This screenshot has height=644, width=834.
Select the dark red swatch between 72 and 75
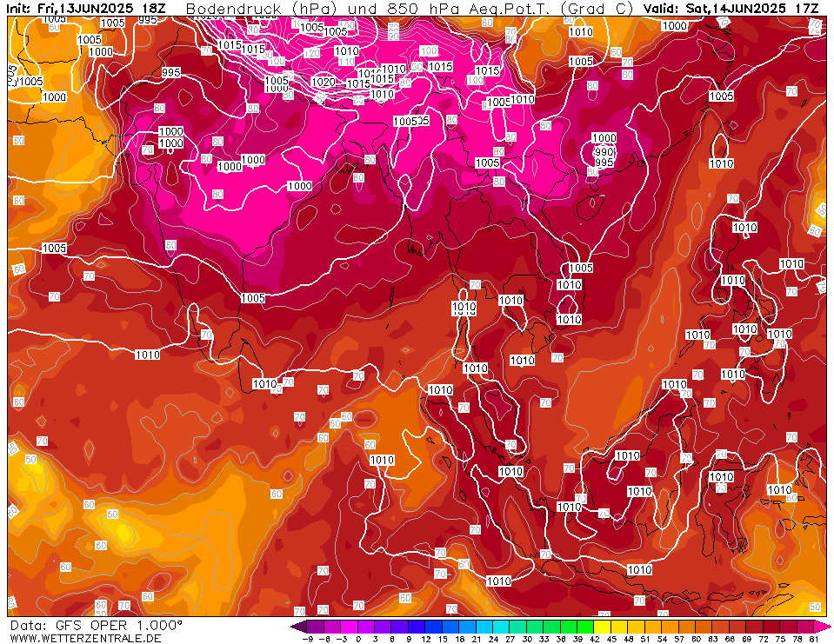[771, 627]
